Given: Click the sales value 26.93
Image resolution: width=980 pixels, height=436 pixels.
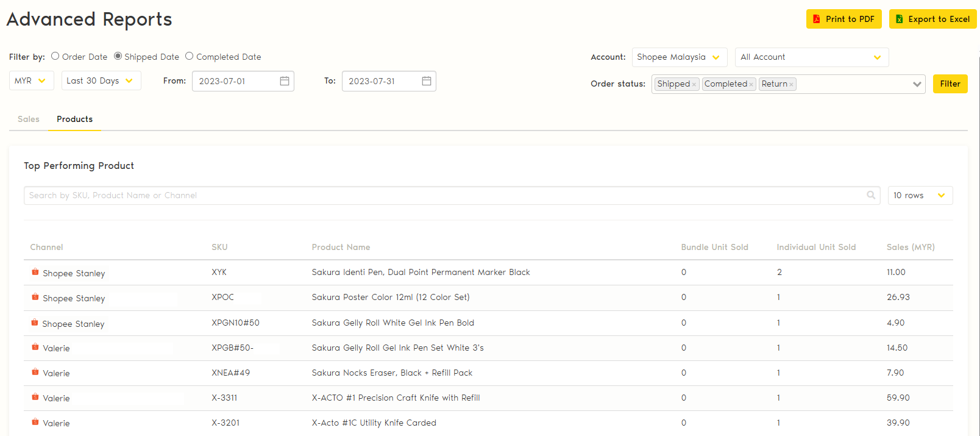Looking at the screenshot, I should (898, 297).
